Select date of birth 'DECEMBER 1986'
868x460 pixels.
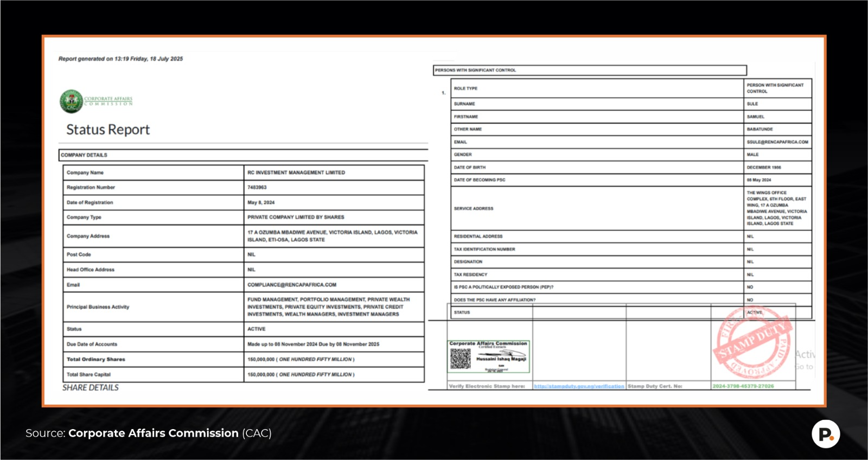pyautogui.click(x=764, y=168)
